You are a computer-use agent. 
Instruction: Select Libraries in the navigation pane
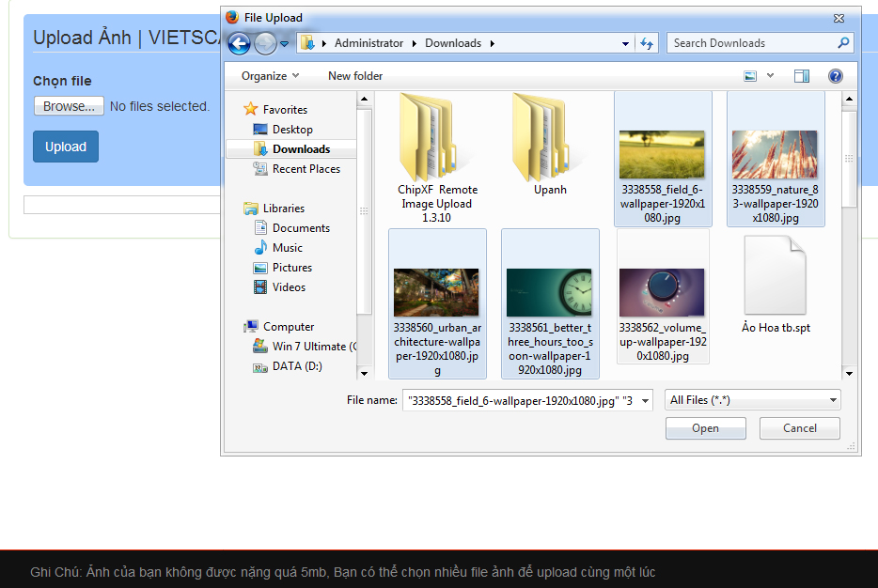[x=284, y=209]
